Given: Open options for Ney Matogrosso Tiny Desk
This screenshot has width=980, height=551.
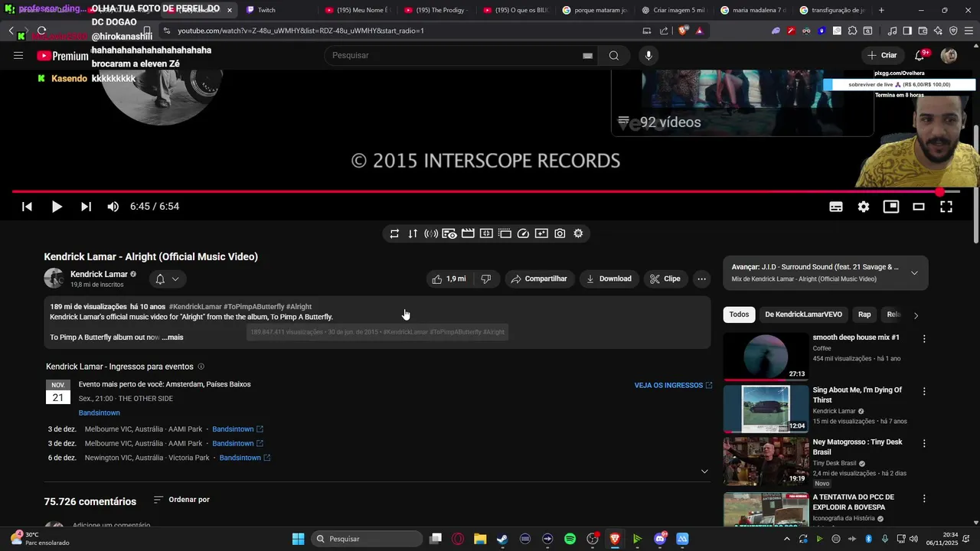Looking at the screenshot, I should coord(924,443).
